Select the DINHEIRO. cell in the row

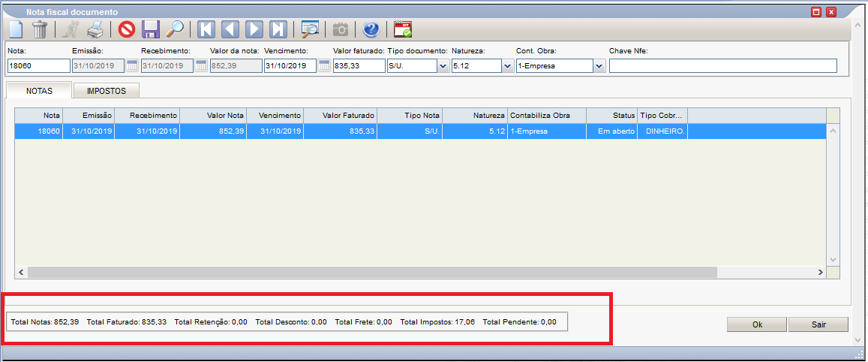[662, 131]
